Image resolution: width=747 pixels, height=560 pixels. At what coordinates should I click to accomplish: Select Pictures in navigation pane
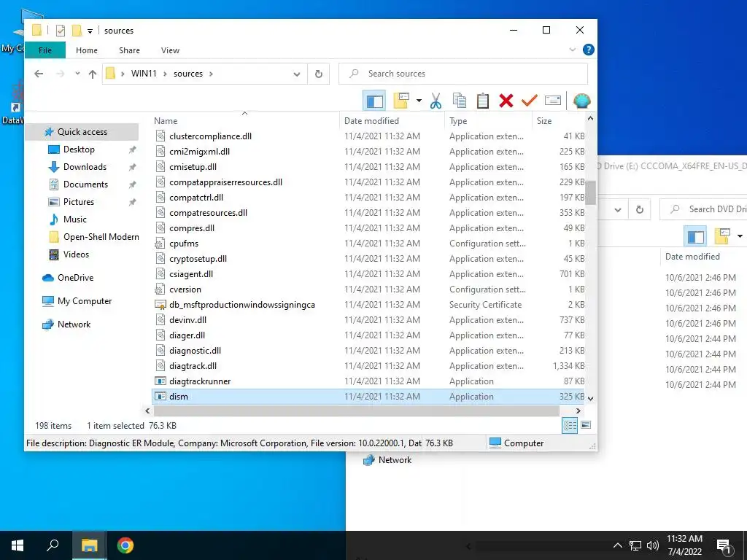point(79,202)
